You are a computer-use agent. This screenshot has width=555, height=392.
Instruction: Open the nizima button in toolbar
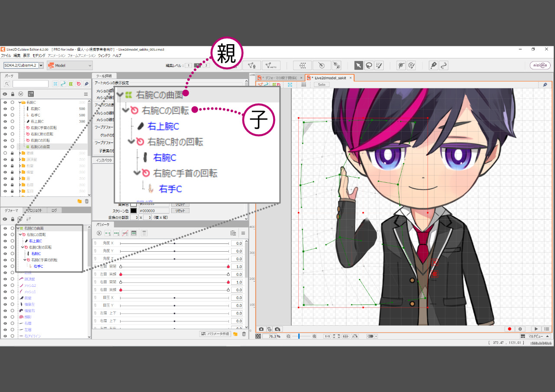point(540,65)
